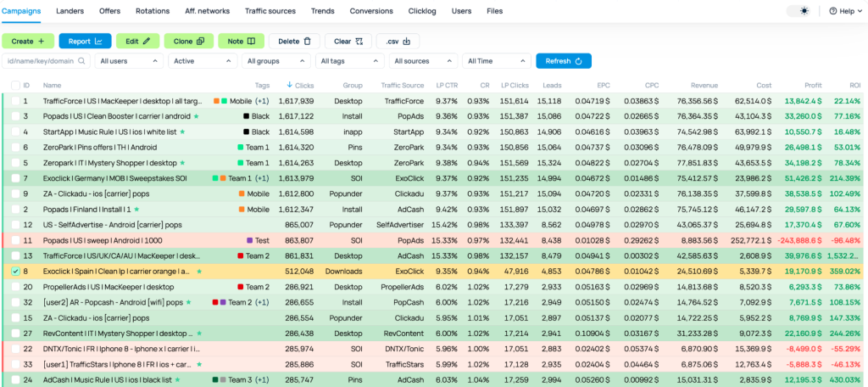Check the box for campaign ID 24

(x=15, y=380)
